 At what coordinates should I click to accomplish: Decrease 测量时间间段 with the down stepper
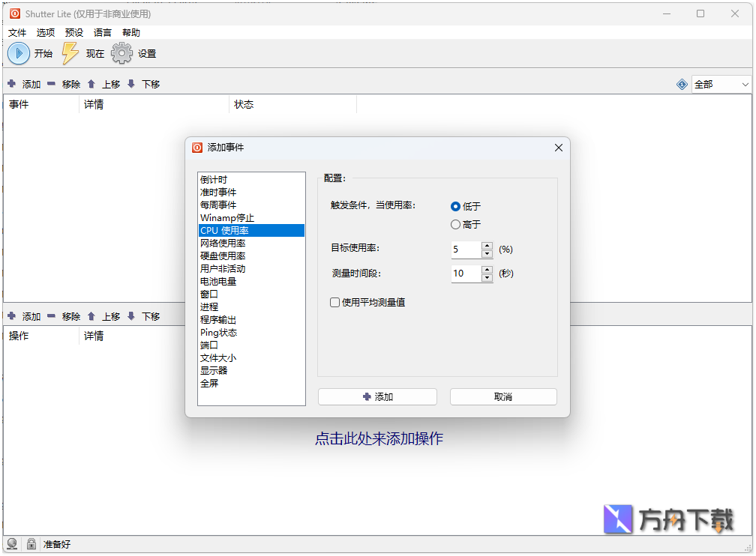point(487,278)
